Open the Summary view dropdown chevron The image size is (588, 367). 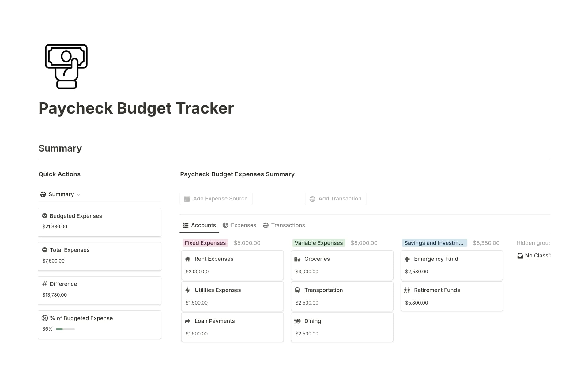pos(78,195)
